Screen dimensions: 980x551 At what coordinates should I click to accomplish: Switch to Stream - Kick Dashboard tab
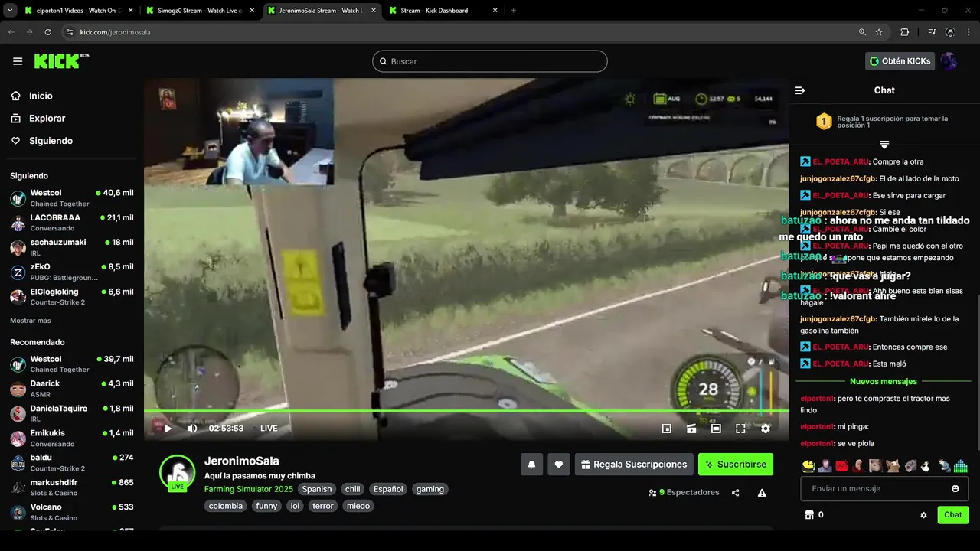point(444,11)
